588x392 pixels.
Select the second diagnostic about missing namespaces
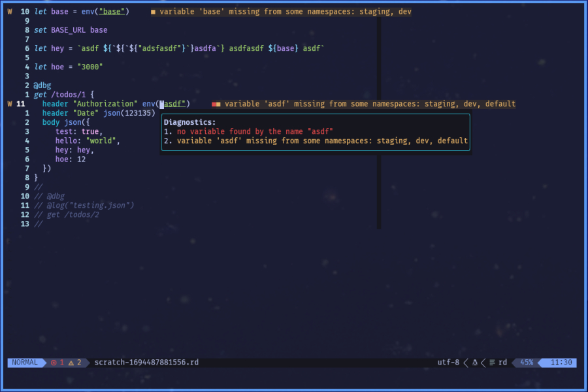tap(316, 140)
